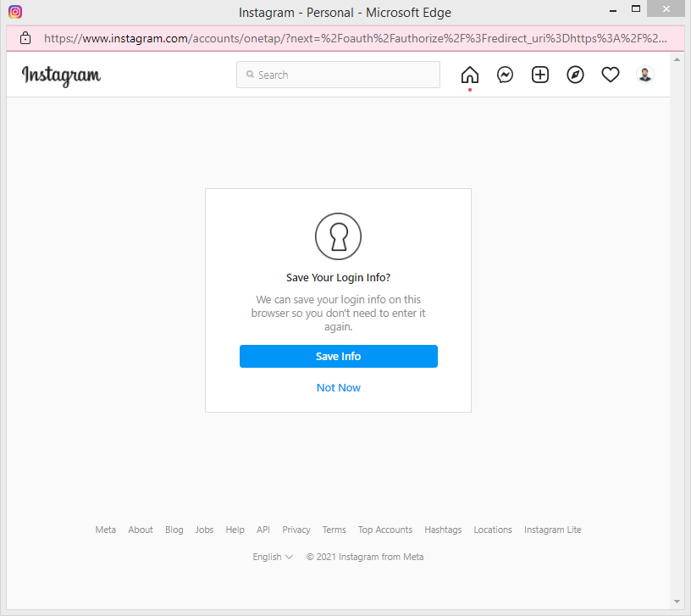Open activity heart notifications icon
The image size is (691, 616).
coord(611,75)
